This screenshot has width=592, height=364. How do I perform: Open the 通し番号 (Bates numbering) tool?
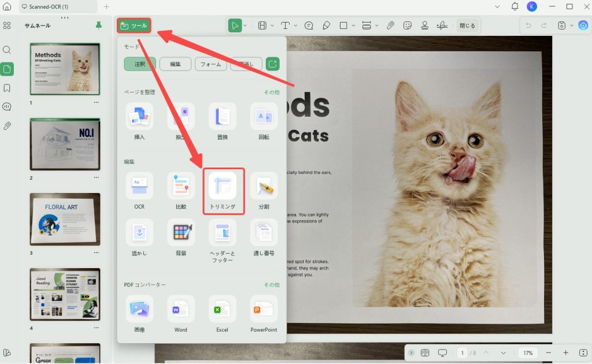(x=264, y=237)
